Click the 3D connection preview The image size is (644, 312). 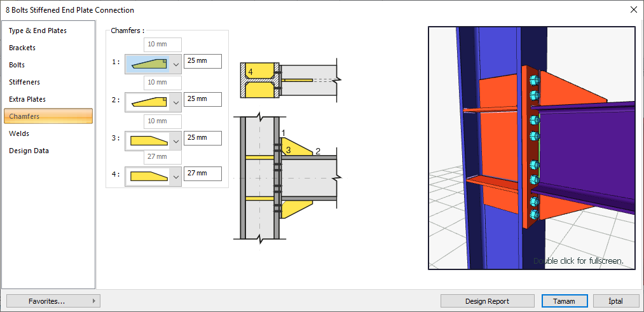coord(531,148)
